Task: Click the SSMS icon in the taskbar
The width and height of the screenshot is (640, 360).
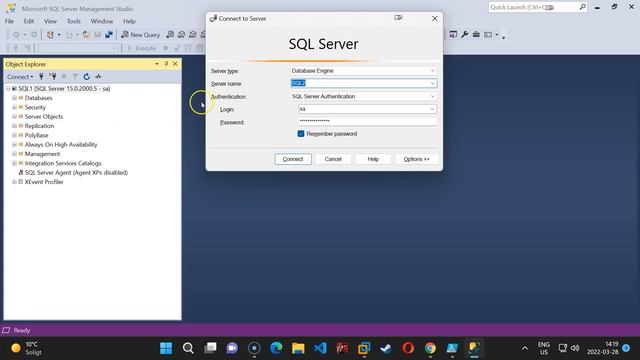Action: 474,348
